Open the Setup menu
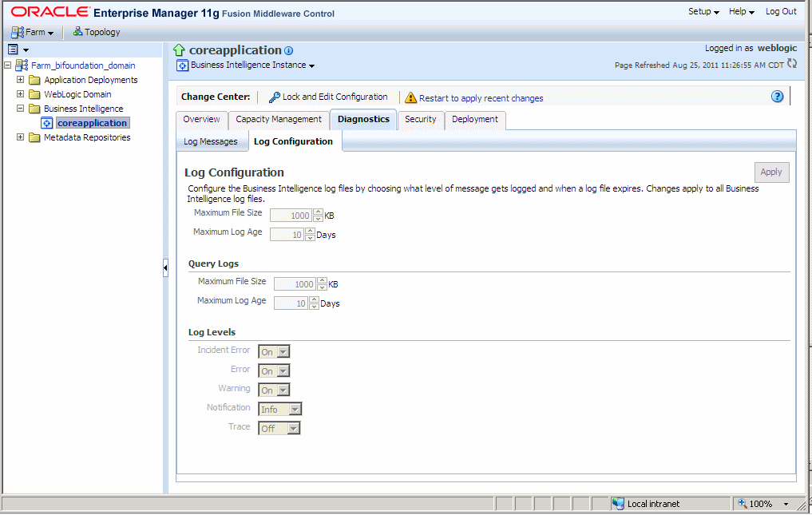Viewport: 812px width, 515px height. 702,11
